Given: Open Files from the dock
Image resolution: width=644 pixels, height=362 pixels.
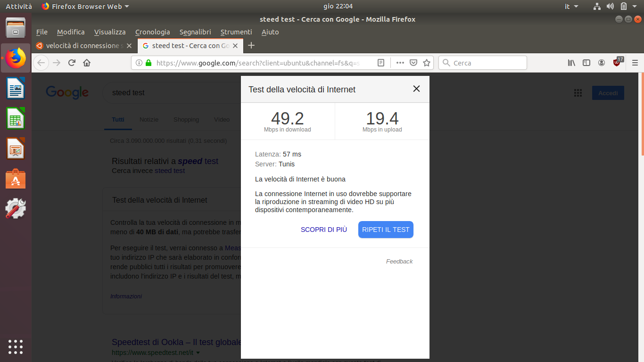Looking at the screenshot, I should click(x=16, y=28).
